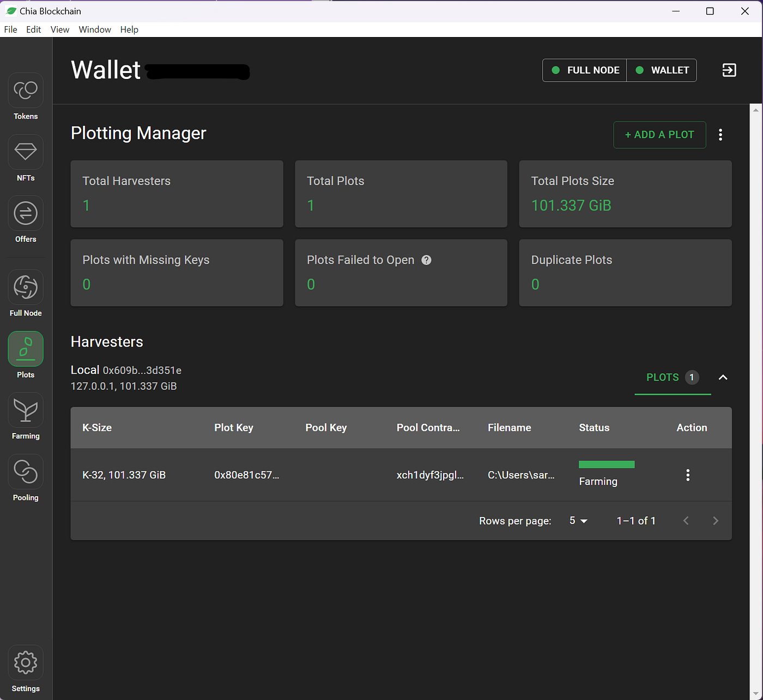This screenshot has width=763, height=700.
Task: Open the K-32 plot row action menu
Action: coord(688,475)
